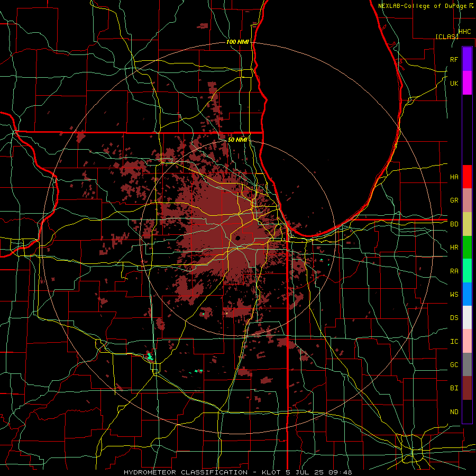Viewport: 476px width, 476px height.
Task: Click the black radar site dot
Action: coord(237,238)
